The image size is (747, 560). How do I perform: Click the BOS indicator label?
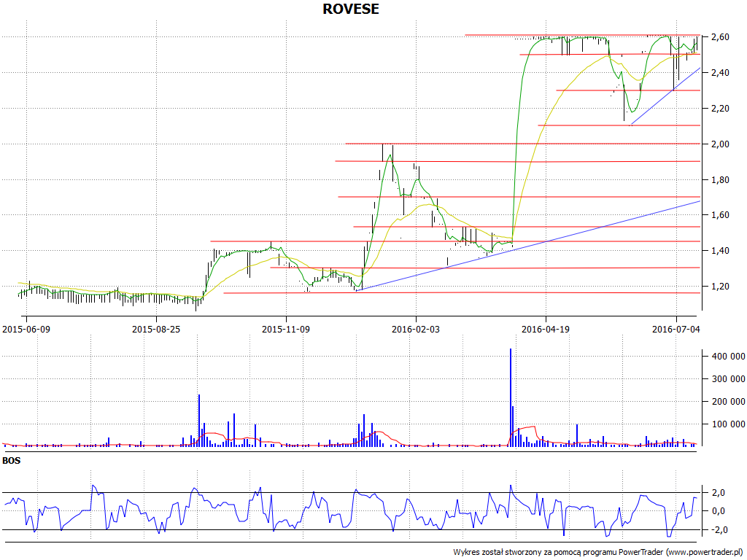tap(12, 461)
